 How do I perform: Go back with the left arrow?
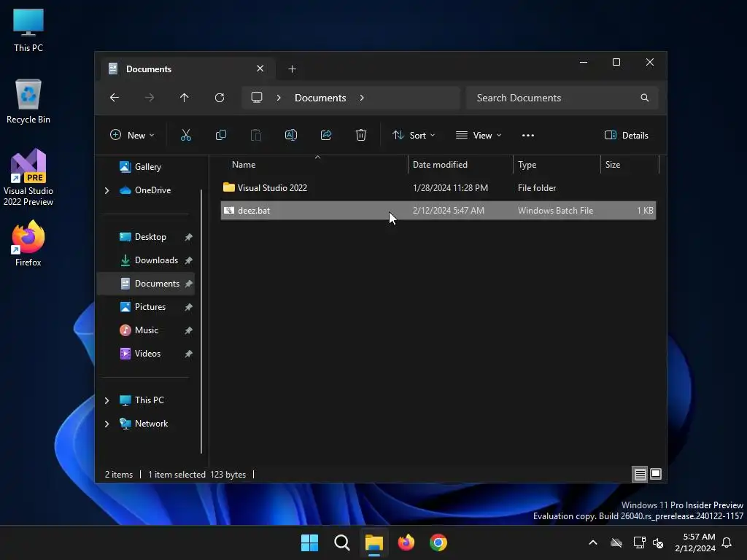pos(115,98)
